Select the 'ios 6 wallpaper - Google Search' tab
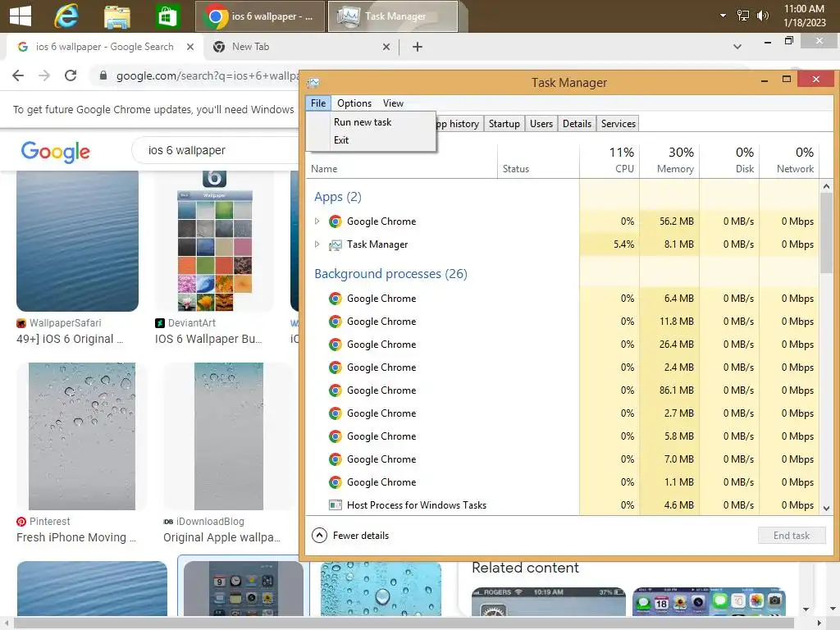This screenshot has height=630, width=840. (104, 47)
